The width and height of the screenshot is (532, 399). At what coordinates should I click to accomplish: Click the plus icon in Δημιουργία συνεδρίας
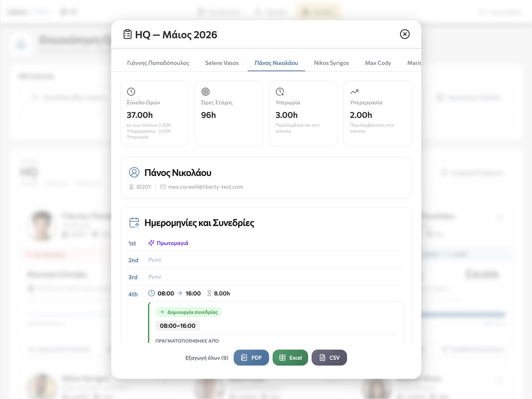click(162, 312)
